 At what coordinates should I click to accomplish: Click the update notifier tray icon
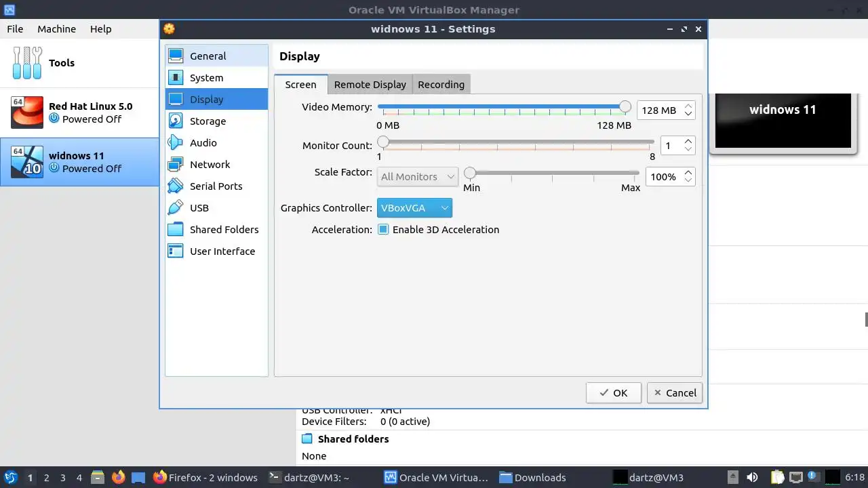click(814, 478)
